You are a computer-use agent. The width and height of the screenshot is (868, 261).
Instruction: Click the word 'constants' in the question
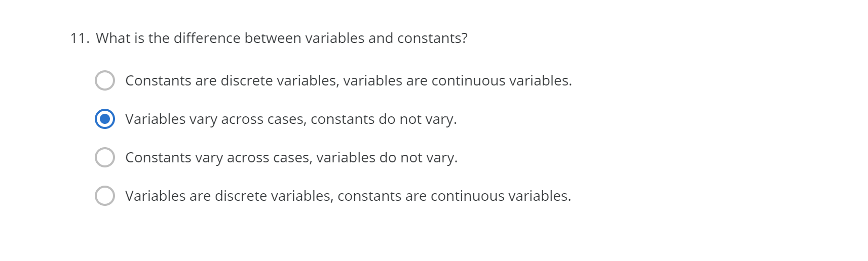point(429,38)
